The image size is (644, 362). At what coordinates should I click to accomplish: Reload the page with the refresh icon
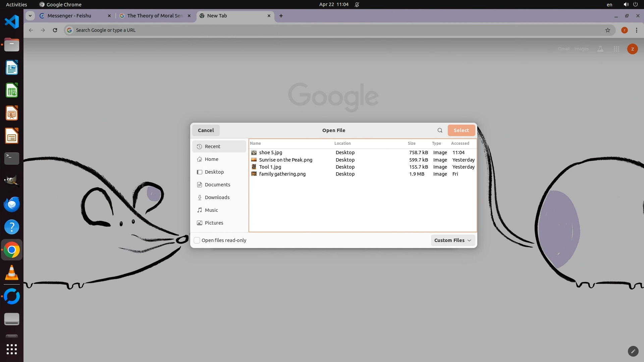tap(55, 30)
